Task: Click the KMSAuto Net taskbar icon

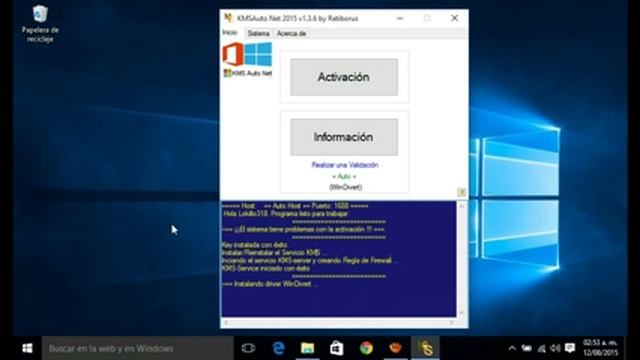Action: pos(425,348)
